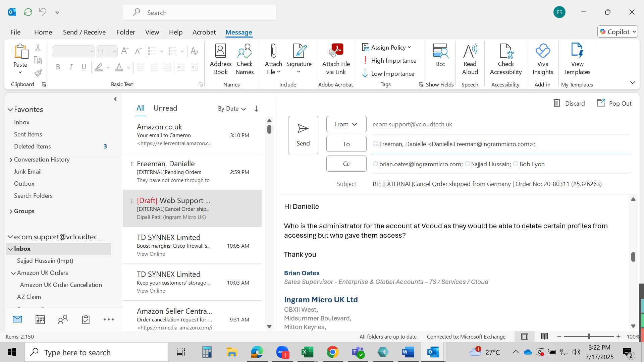The width and height of the screenshot is (644, 362).
Task: Expand the Freeman, Danielle conversation
Action: [x=132, y=164]
